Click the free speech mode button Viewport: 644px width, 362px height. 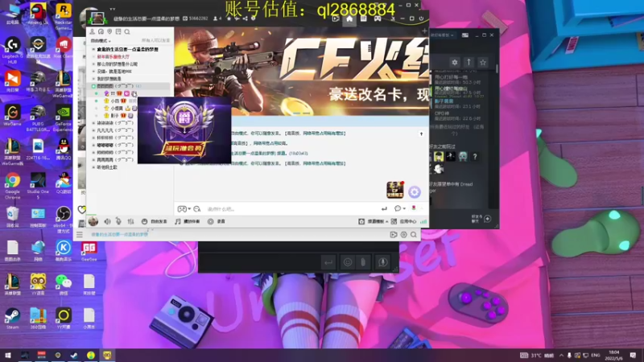(155, 221)
